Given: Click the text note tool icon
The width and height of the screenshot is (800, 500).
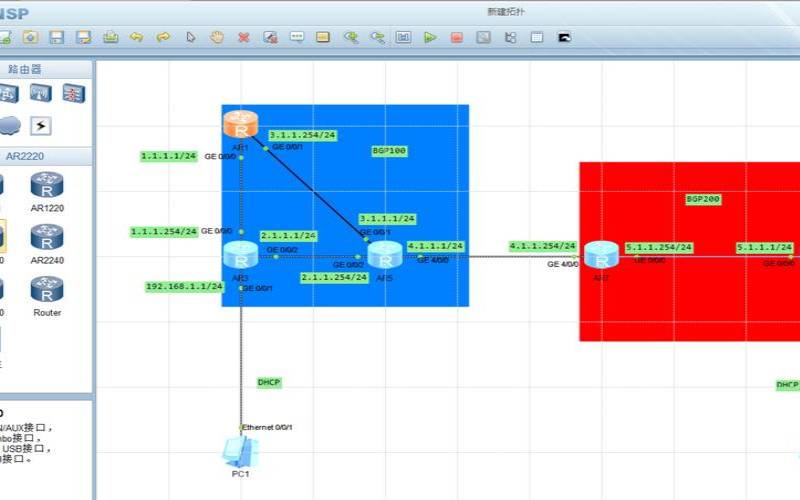Looking at the screenshot, I should coord(297,37).
